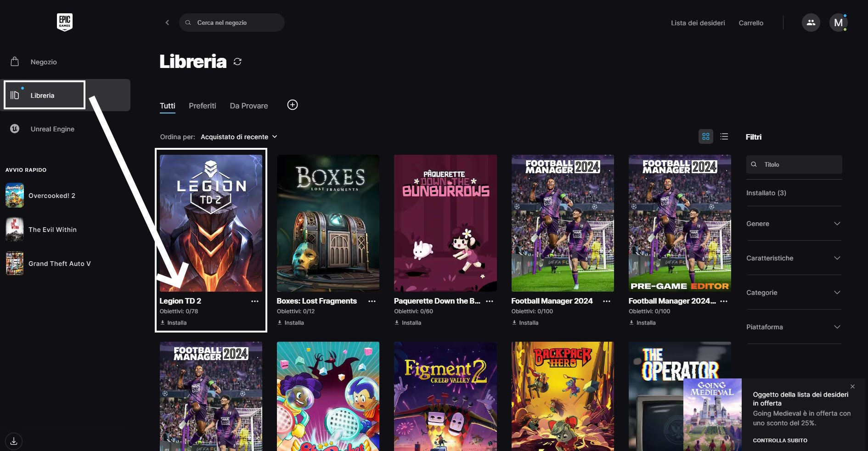Open the Libreria section in sidebar
The width and height of the screenshot is (868, 451).
click(x=65, y=95)
